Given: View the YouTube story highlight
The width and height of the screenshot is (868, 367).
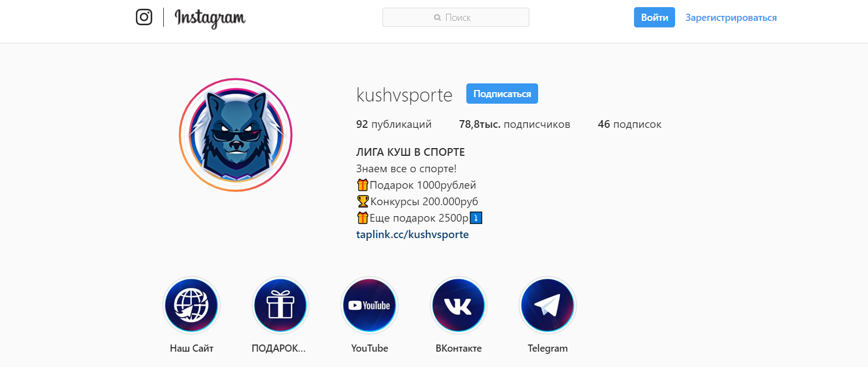Looking at the screenshot, I should click(369, 306).
